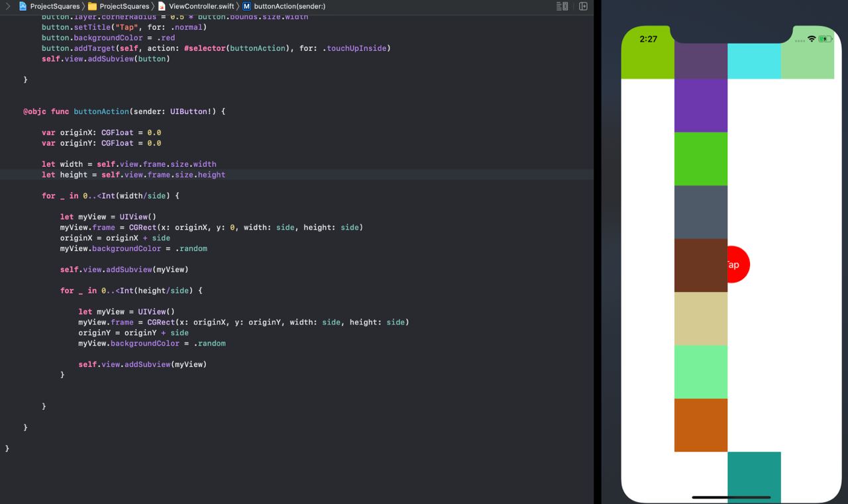Click the orange square near the bottom
This screenshot has height=504, width=848.
point(701,425)
